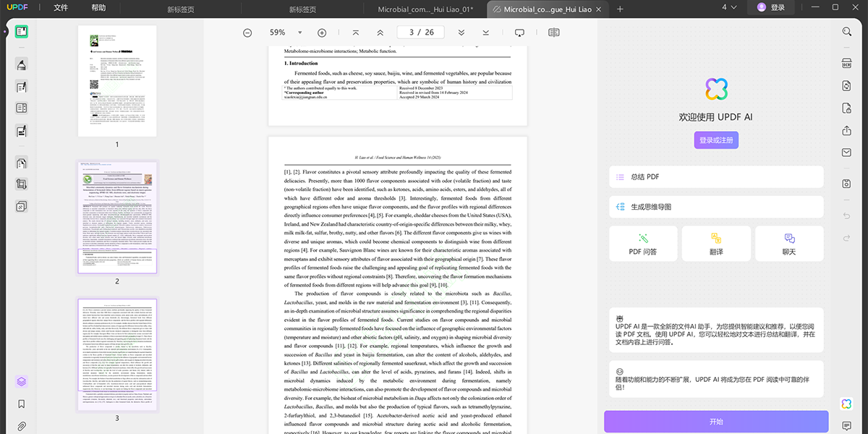The width and height of the screenshot is (868, 434).
Task: Start slideshow presentation mode
Action: (x=519, y=33)
